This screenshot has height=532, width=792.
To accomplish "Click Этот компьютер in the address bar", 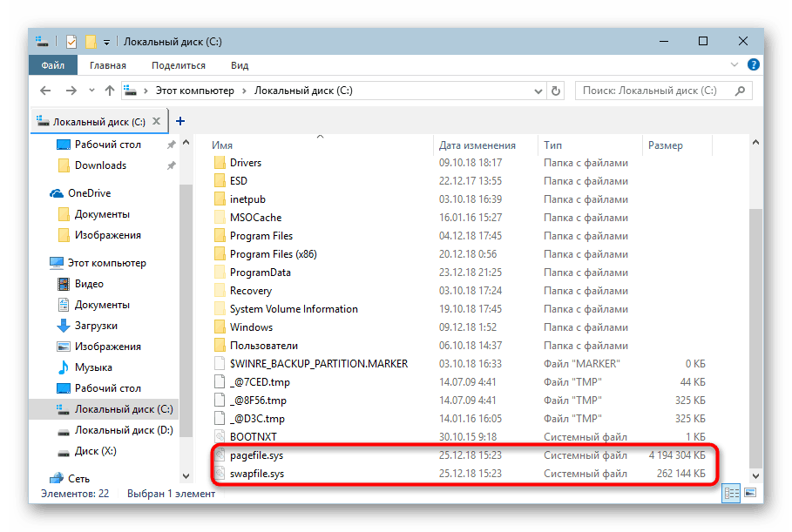I will 194,91.
